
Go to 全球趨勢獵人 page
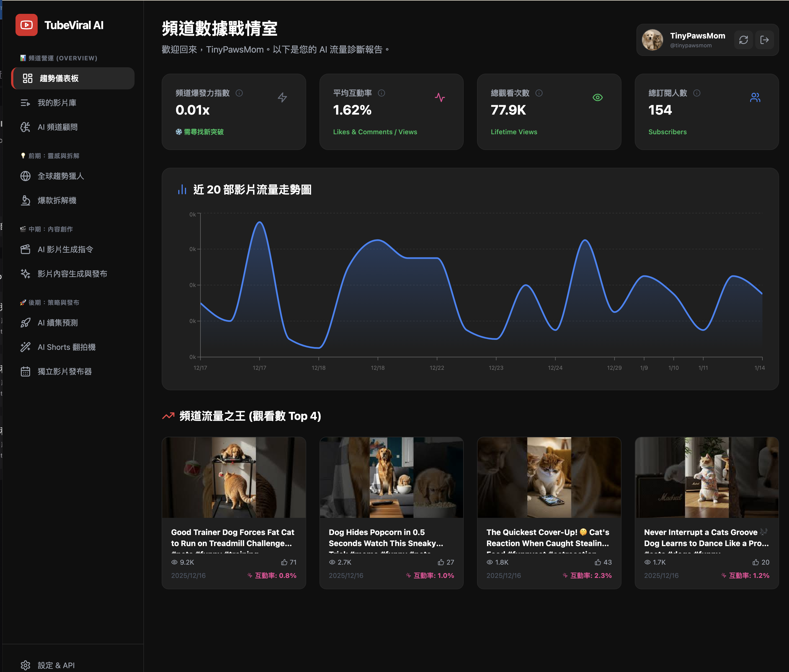tap(73, 176)
